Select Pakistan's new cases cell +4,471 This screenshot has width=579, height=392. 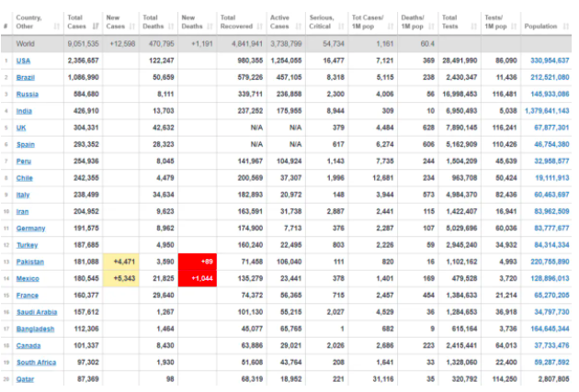coord(121,262)
